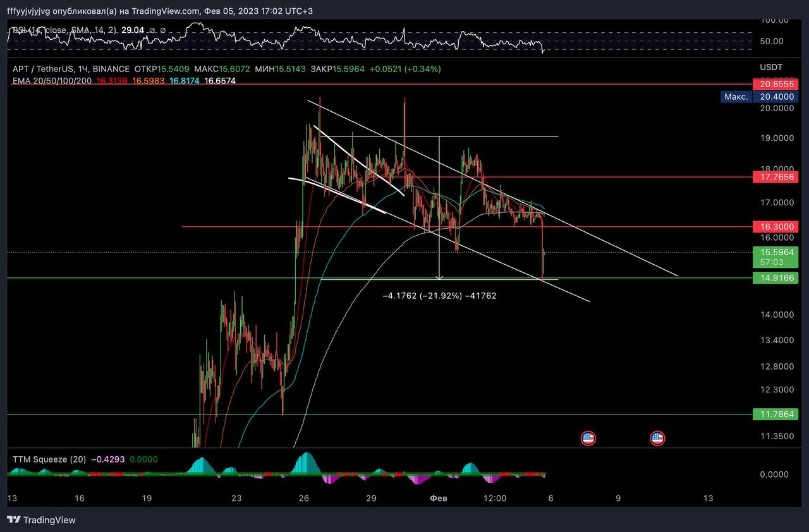809x532 pixels.
Task: Select the red 20.8555 price label
Action: click(776, 84)
